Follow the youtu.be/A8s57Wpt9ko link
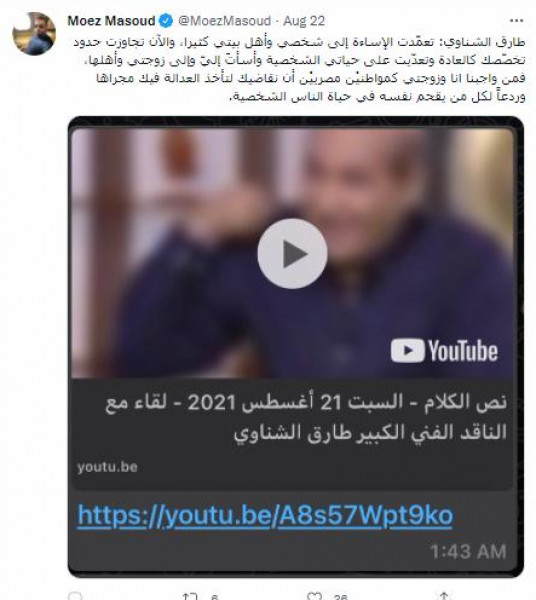536x600 pixels. (x=265, y=515)
